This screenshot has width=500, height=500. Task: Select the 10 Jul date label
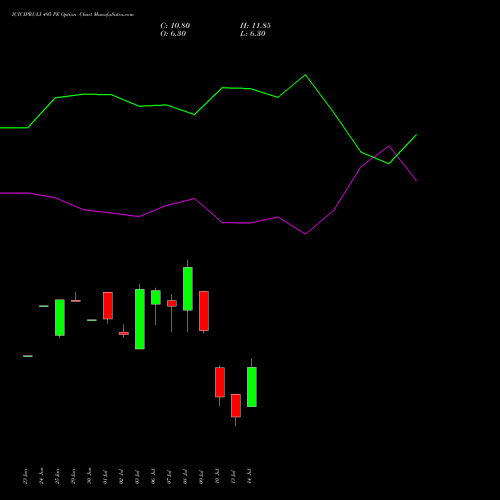[217, 477]
